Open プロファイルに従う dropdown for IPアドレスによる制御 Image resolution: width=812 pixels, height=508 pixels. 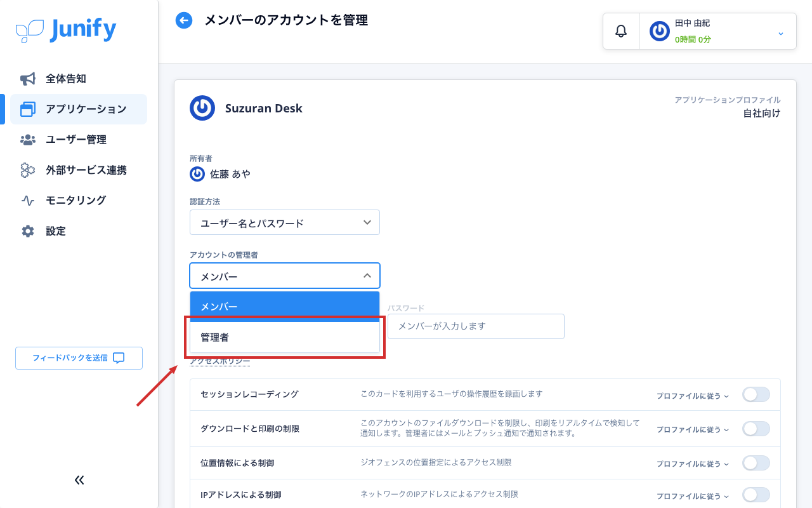(x=693, y=496)
